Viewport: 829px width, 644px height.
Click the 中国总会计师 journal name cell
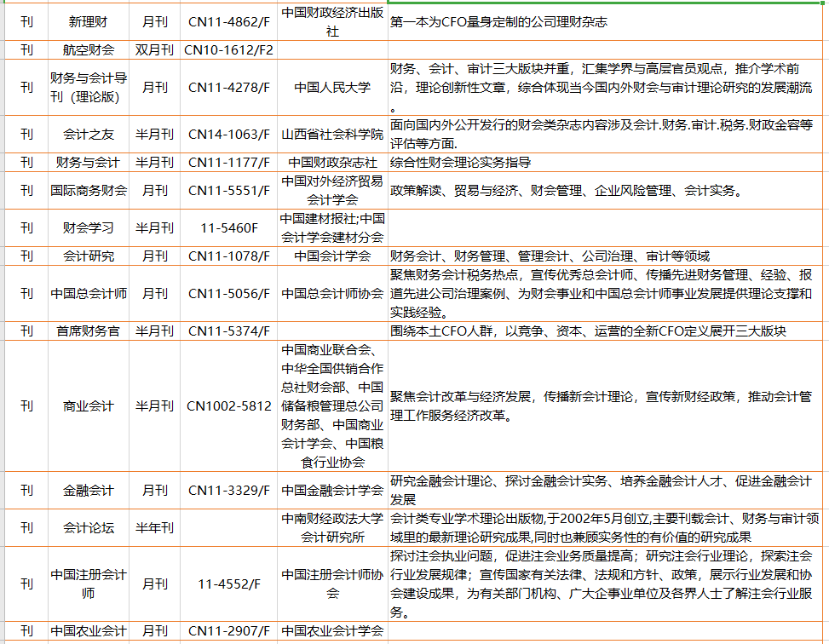tap(85, 294)
